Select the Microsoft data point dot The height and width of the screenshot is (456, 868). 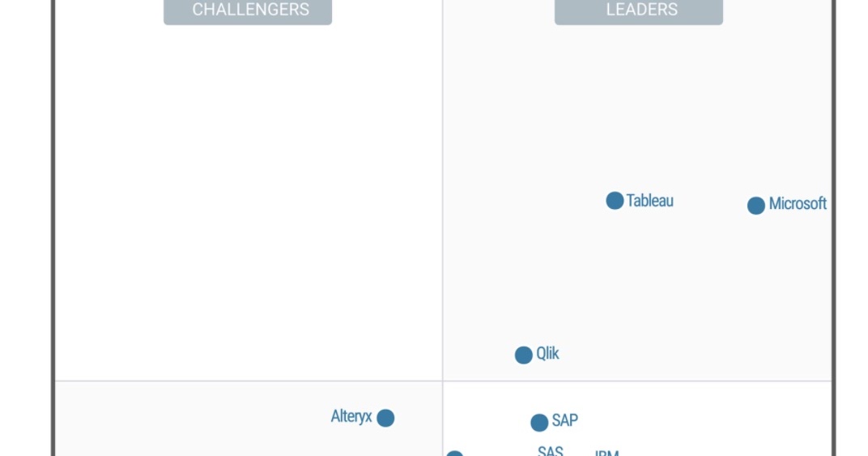point(756,206)
